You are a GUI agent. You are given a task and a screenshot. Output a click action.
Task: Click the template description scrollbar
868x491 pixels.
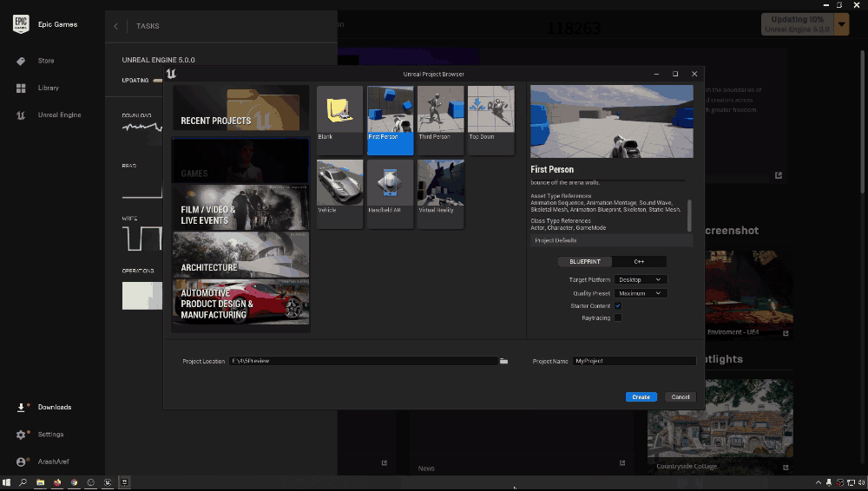[x=690, y=215]
